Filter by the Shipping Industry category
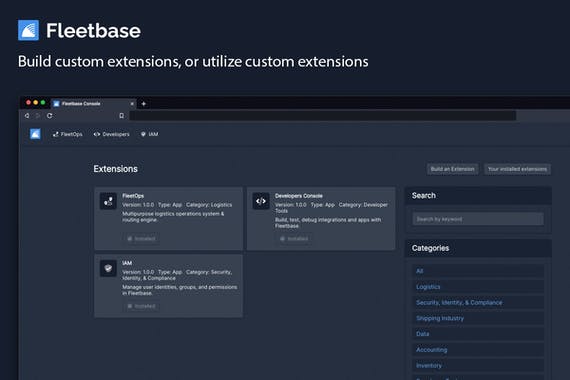 (478, 318)
